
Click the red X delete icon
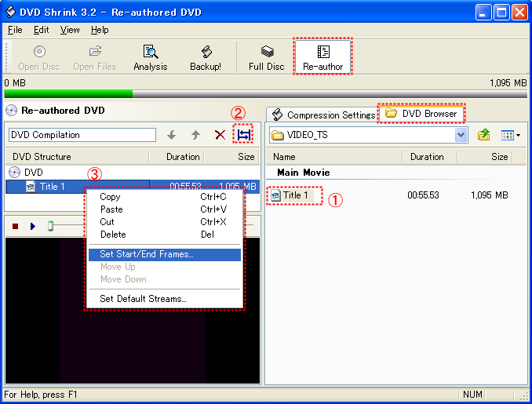pyautogui.click(x=220, y=135)
